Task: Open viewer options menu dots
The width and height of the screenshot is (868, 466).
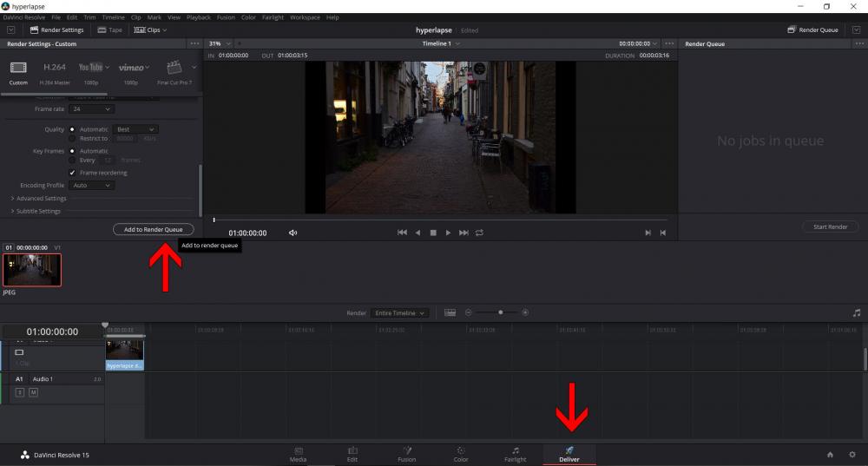Action: [x=669, y=43]
